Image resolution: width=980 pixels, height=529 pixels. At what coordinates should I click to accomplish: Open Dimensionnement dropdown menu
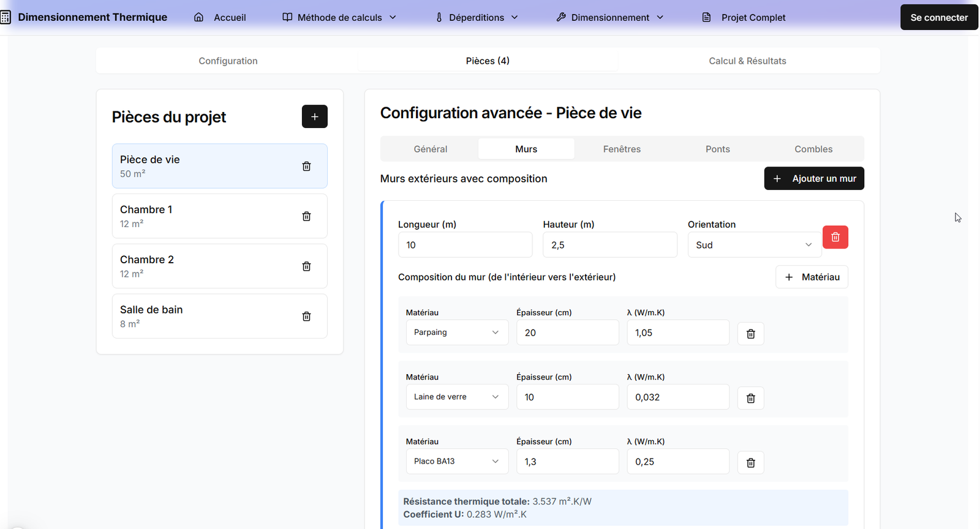click(610, 17)
